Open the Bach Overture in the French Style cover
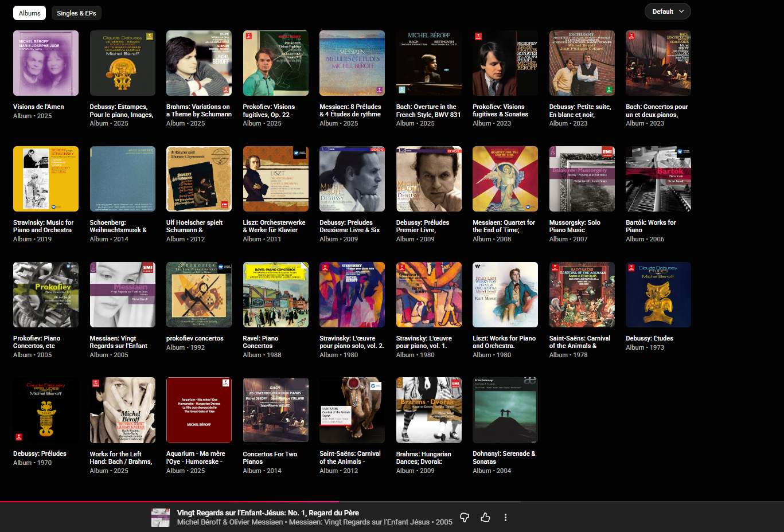784x532 pixels. coord(429,63)
